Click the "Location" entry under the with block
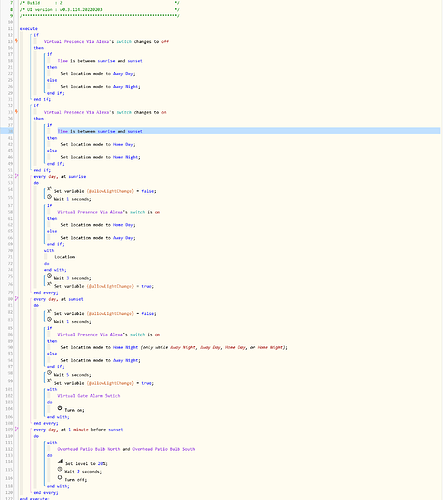 point(65,257)
